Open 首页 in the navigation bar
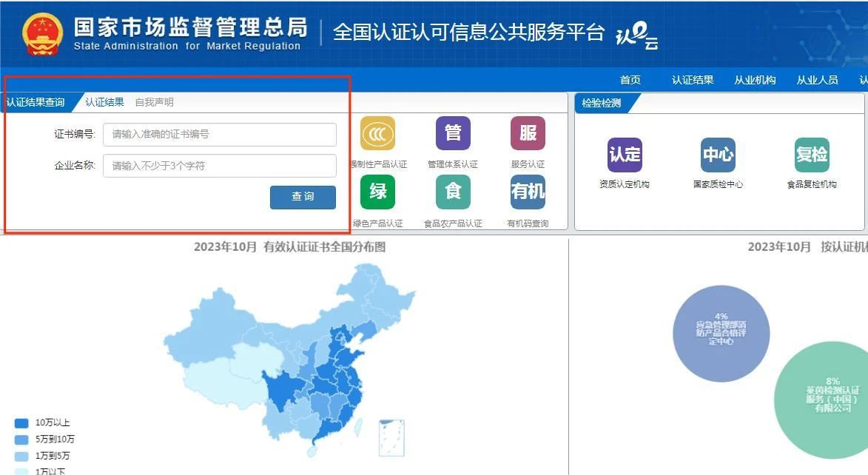Image resolution: width=868 pixels, height=475 pixels. point(630,80)
